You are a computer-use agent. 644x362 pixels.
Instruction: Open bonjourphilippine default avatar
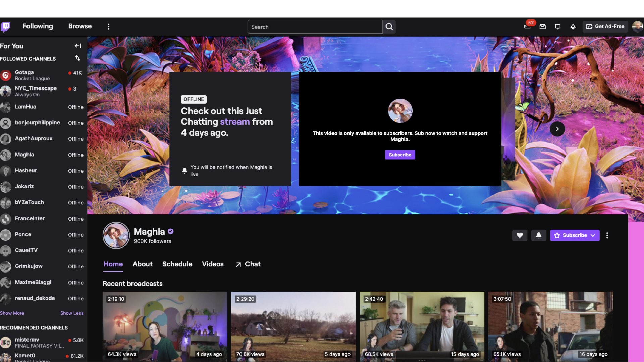tap(6, 123)
